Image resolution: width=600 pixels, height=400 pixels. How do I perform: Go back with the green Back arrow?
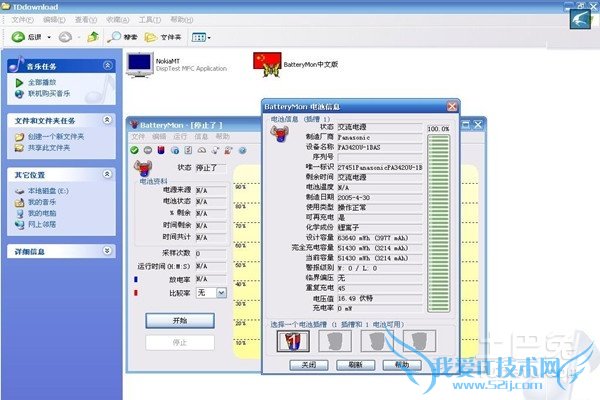pyautogui.click(x=26, y=37)
